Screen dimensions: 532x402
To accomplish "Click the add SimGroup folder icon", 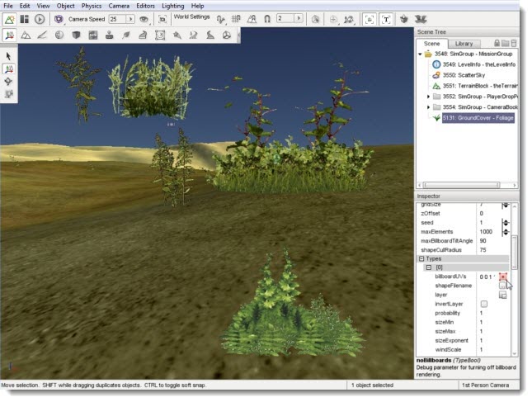I will coord(506,43).
